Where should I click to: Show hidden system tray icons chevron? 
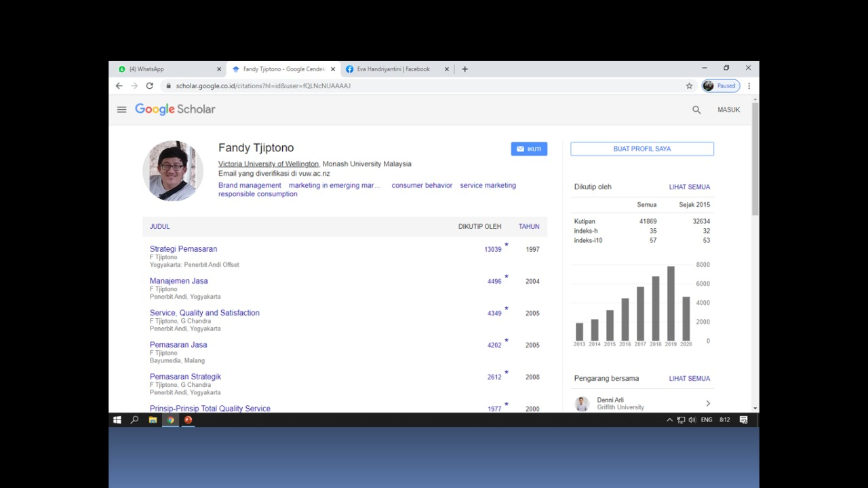click(669, 420)
